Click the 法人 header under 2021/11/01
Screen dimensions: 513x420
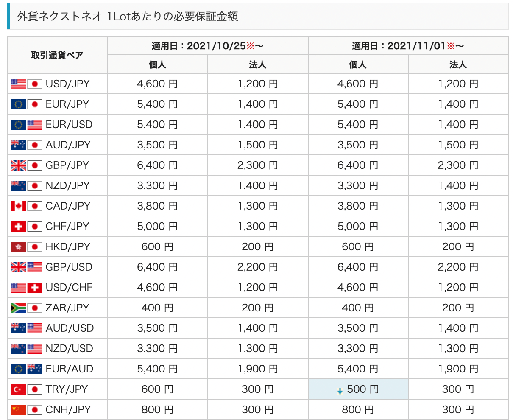pos(458,64)
